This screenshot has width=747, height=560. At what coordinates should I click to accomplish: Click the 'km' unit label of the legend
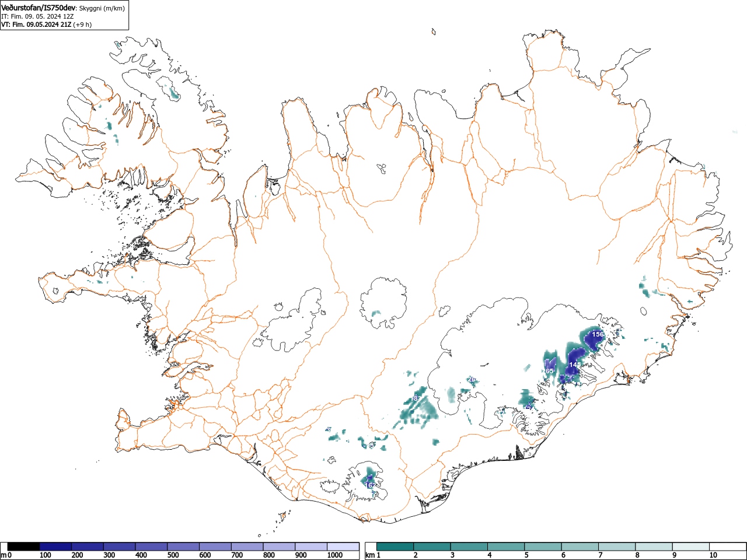point(369,556)
